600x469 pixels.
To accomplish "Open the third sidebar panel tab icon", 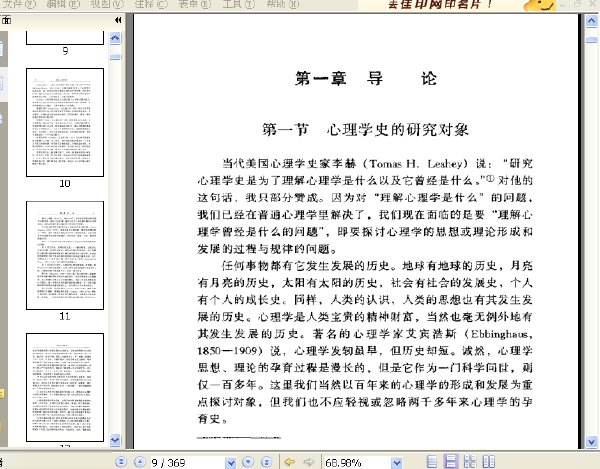I will [2, 119].
